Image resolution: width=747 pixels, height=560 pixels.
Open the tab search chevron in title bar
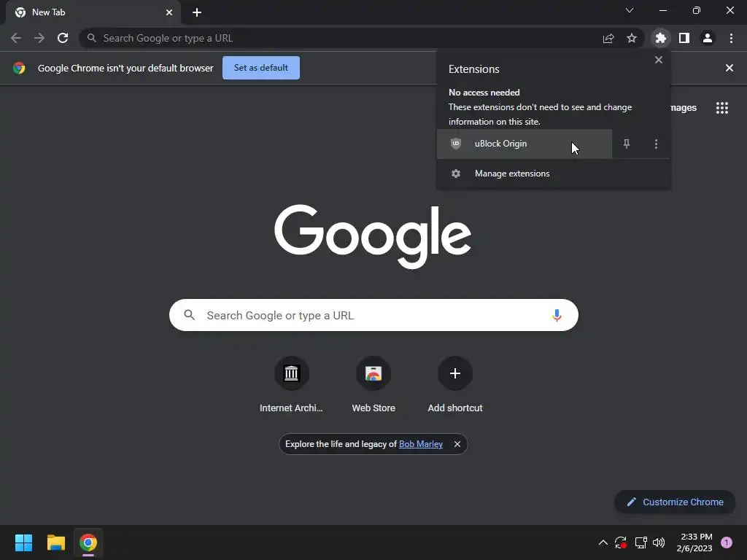click(x=630, y=10)
